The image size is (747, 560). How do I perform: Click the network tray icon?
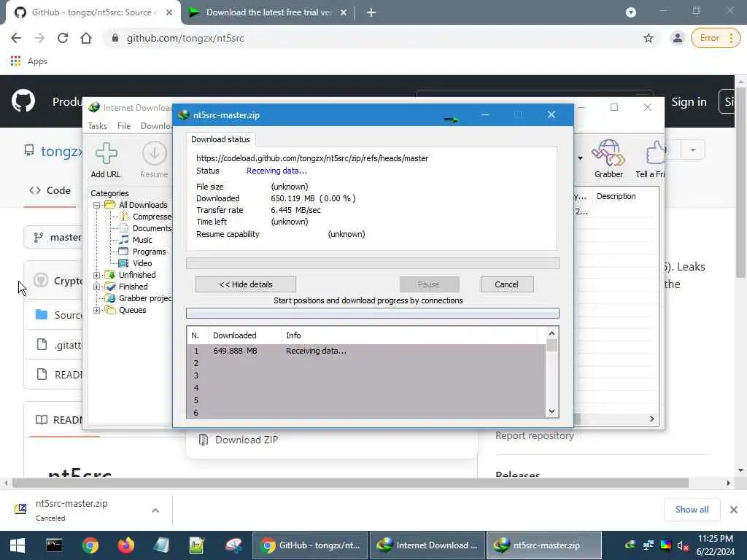(648, 545)
